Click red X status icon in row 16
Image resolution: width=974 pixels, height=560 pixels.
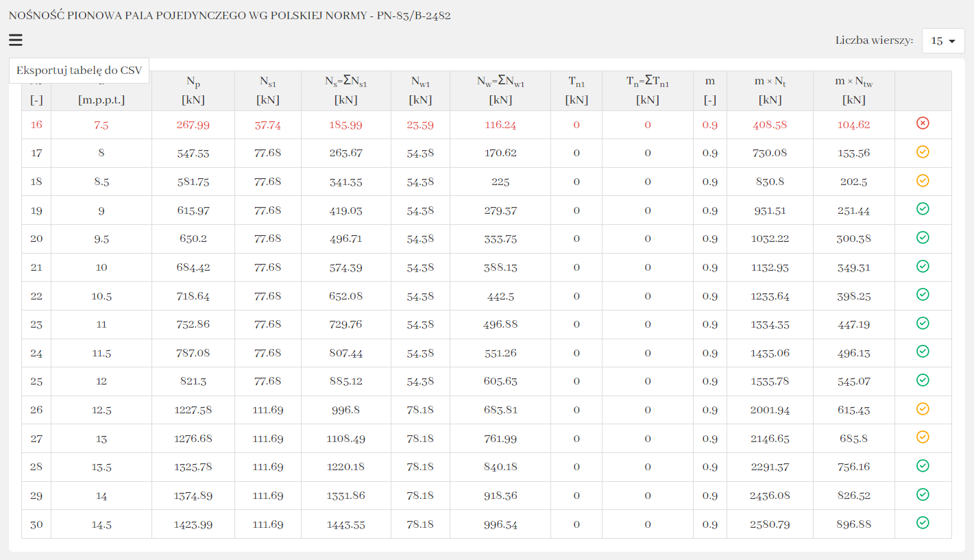[x=923, y=123]
